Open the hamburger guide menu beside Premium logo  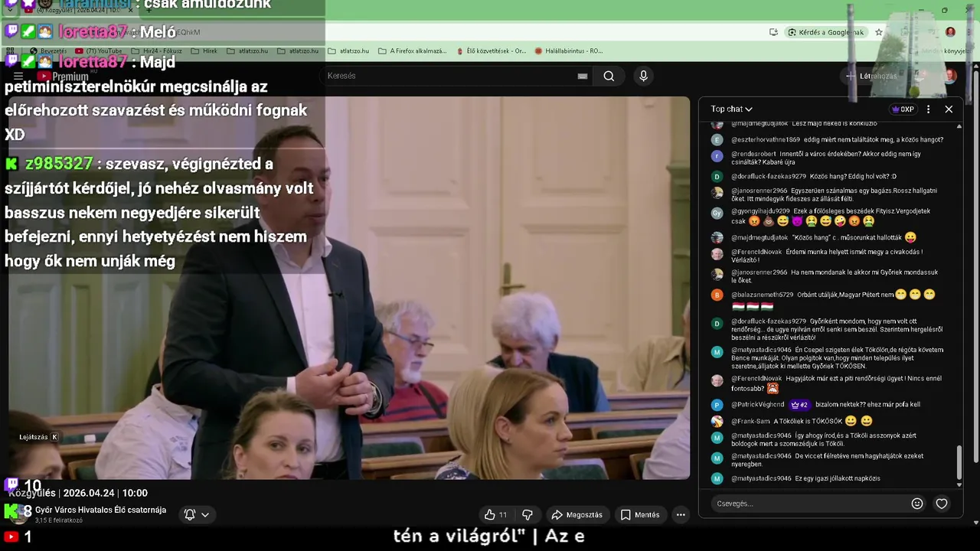pyautogui.click(x=18, y=76)
